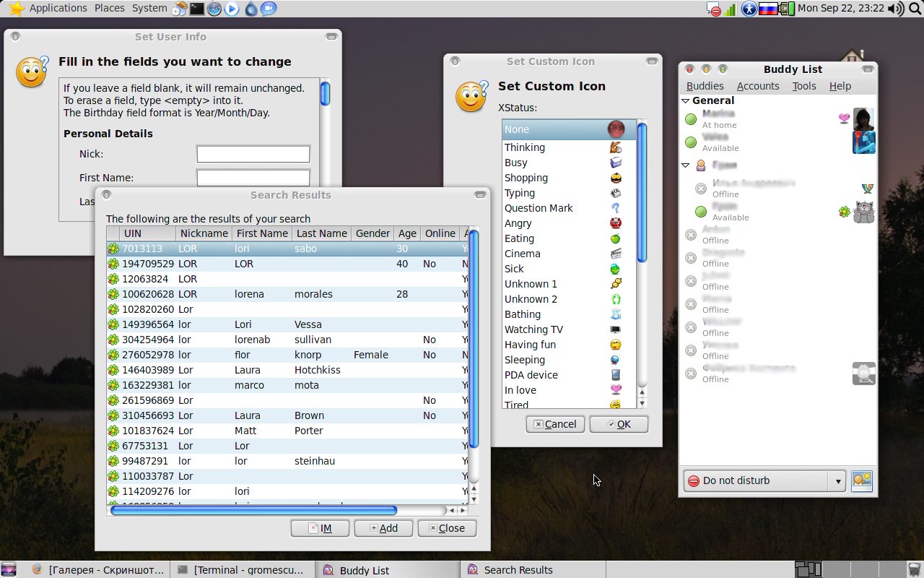Select result row lorena morales

(x=287, y=294)
